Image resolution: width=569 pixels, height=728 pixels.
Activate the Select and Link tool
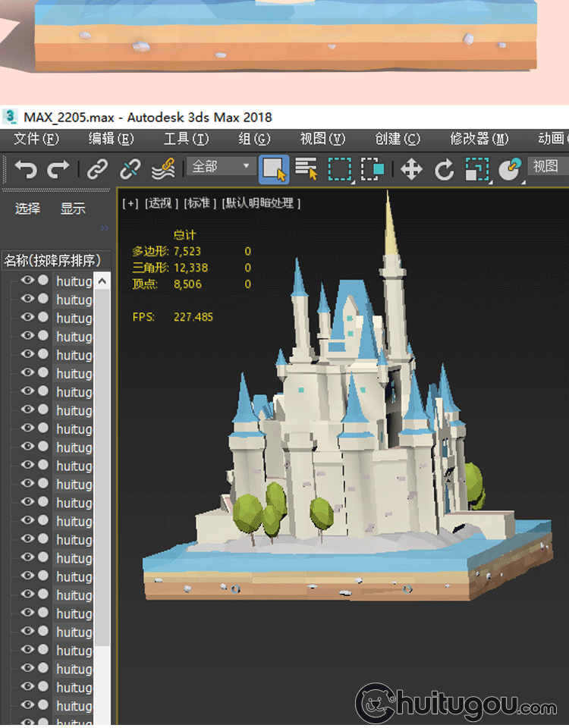(97, 168)
